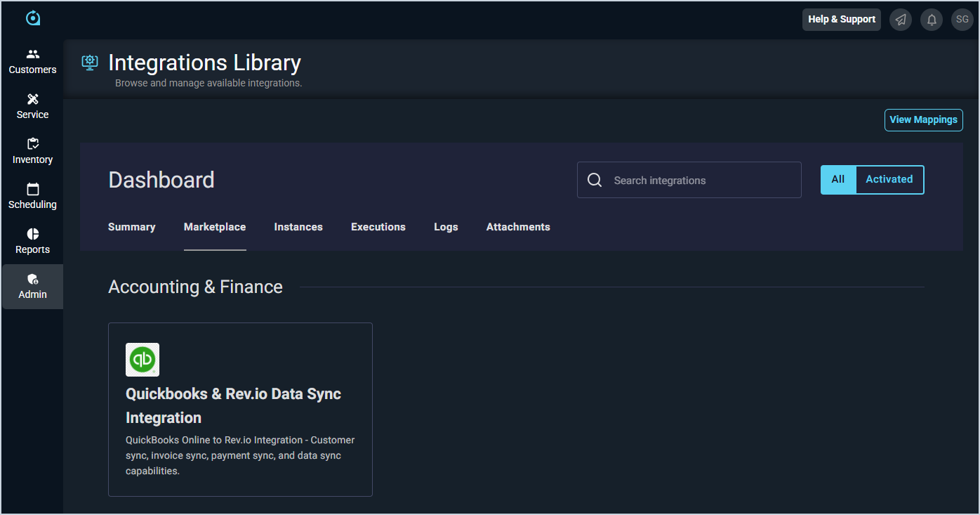Toggle filter to All integrations
The image size is (980, 515).
tap(838, 180)
